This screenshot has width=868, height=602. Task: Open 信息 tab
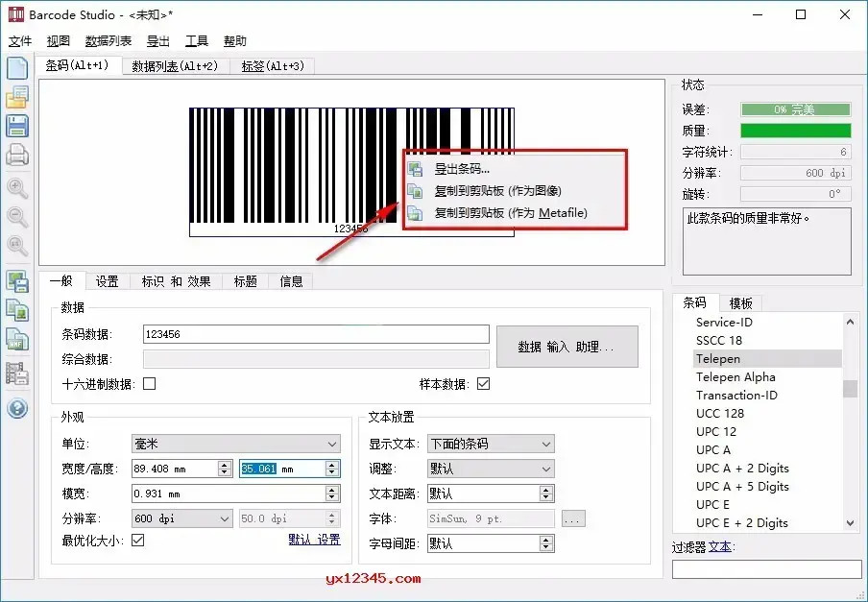(291, 281)
